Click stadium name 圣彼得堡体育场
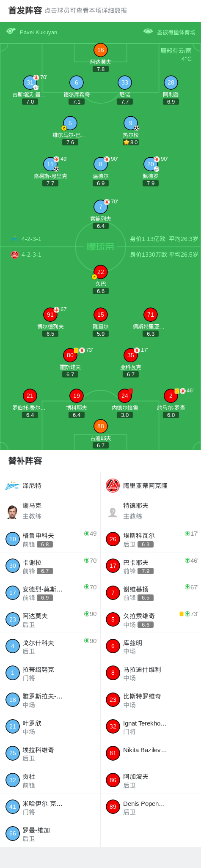 pyautogui.click(x=176, y=32)
